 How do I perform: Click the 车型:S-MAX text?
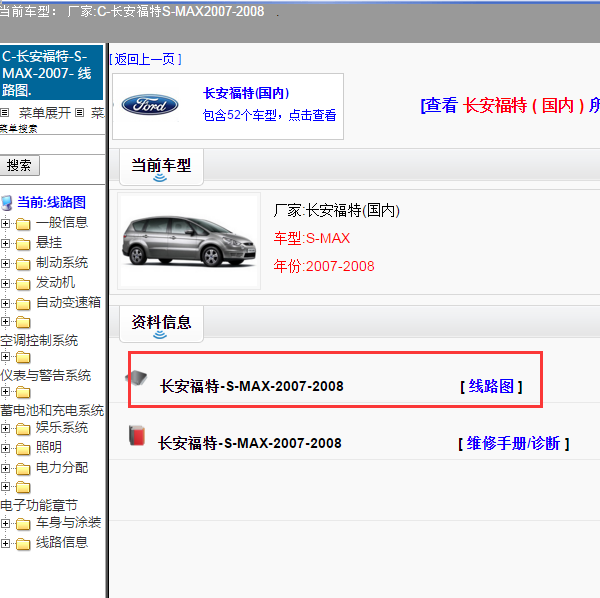(312, 238)
